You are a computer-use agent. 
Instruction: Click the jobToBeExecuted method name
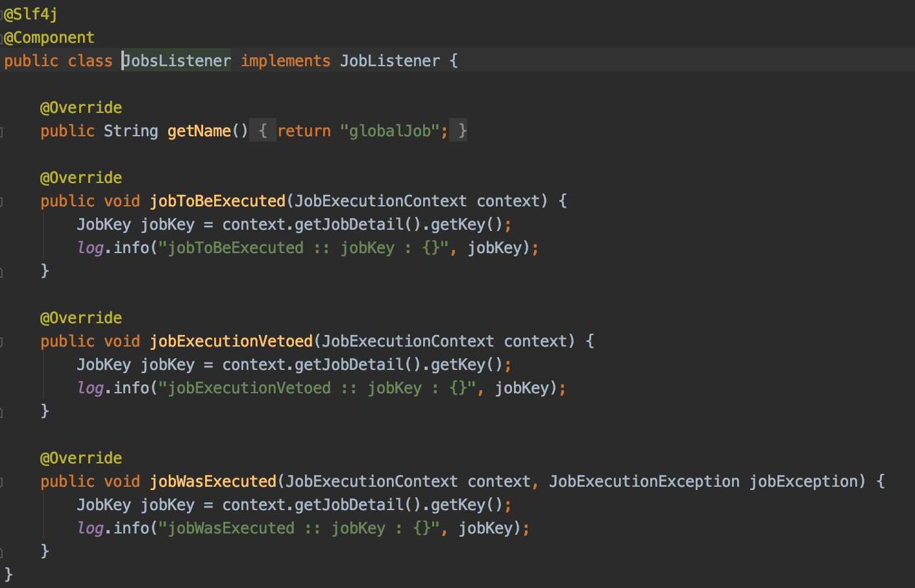tap(217, 201)
